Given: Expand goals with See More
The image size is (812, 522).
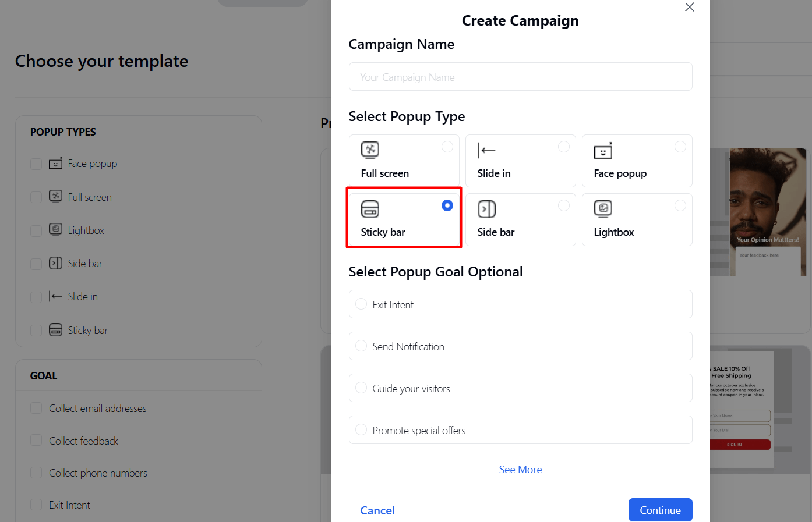Looking at the screenshot, I should tap(520, 470).
